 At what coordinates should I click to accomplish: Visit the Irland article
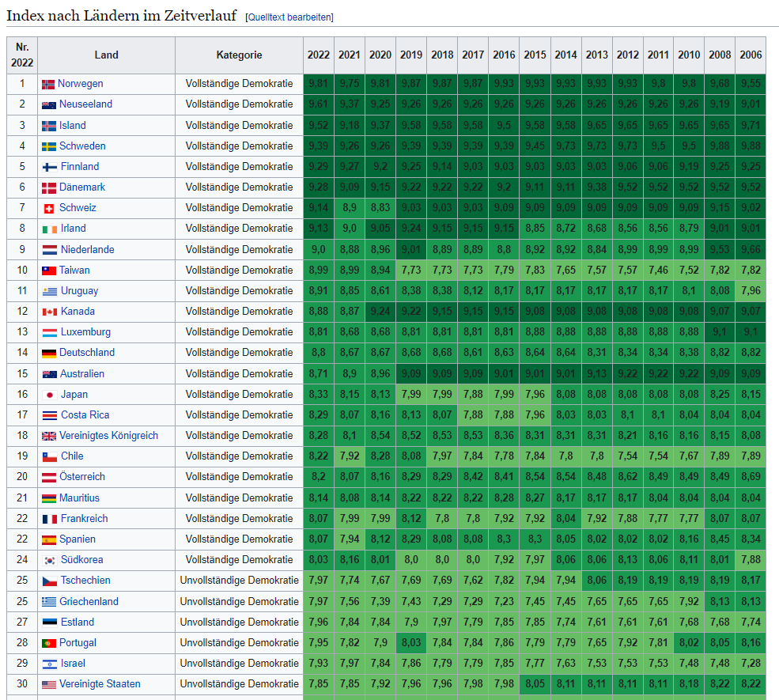74,229
